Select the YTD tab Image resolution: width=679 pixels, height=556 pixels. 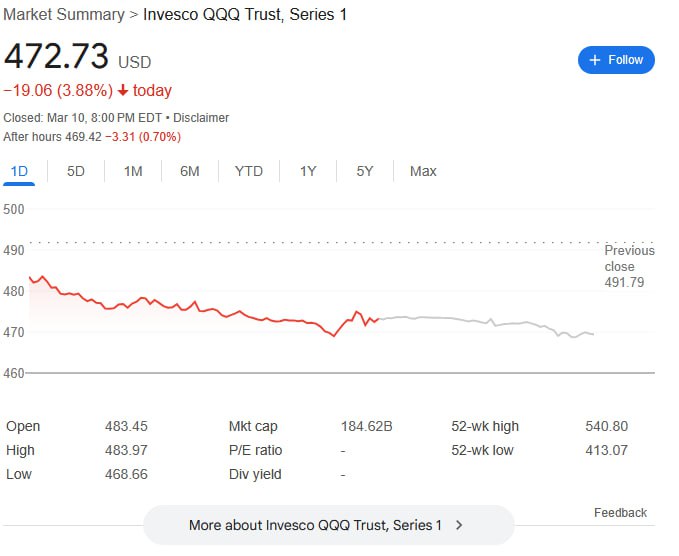click(249, 171)
